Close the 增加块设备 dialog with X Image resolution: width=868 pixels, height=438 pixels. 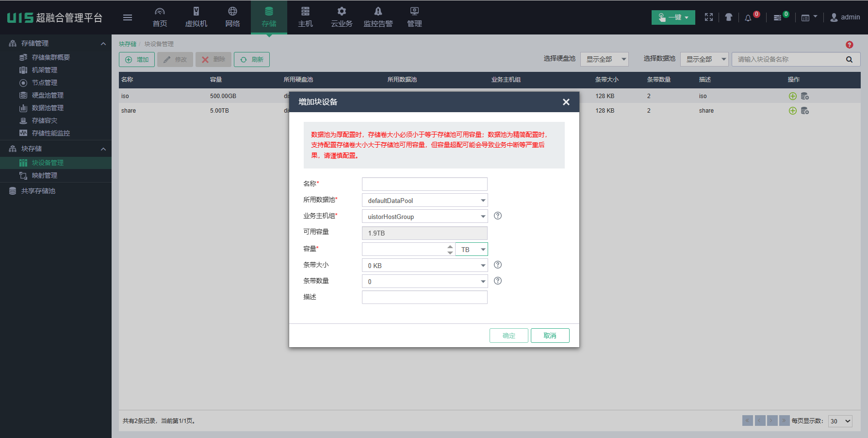point(566,102)
